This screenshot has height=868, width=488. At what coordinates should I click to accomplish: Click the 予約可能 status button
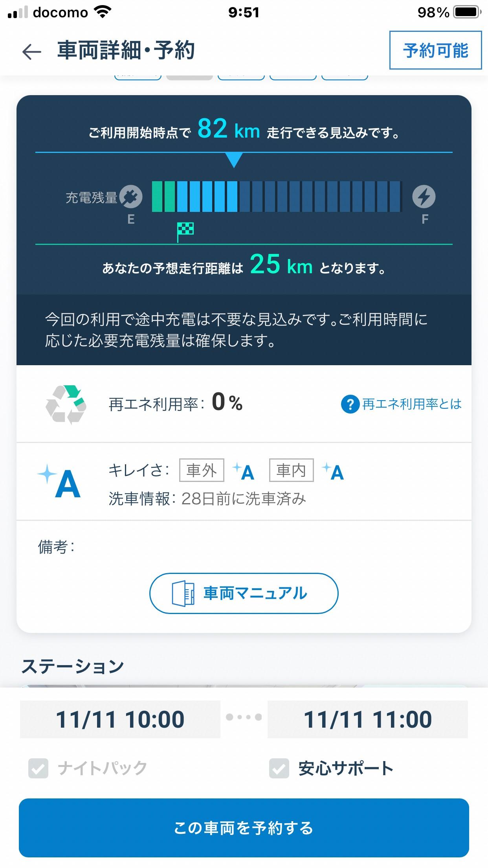point(435,50)
